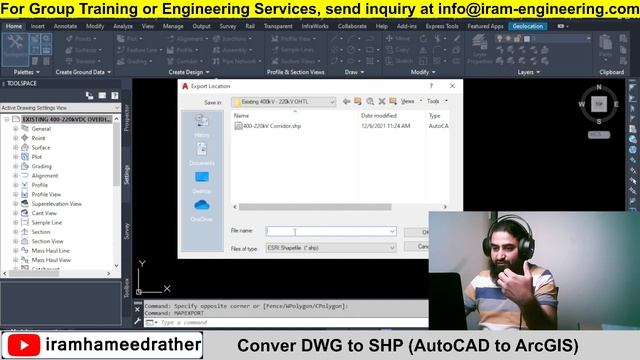Click the ViewCube TOP face

(x=599, y=104)
